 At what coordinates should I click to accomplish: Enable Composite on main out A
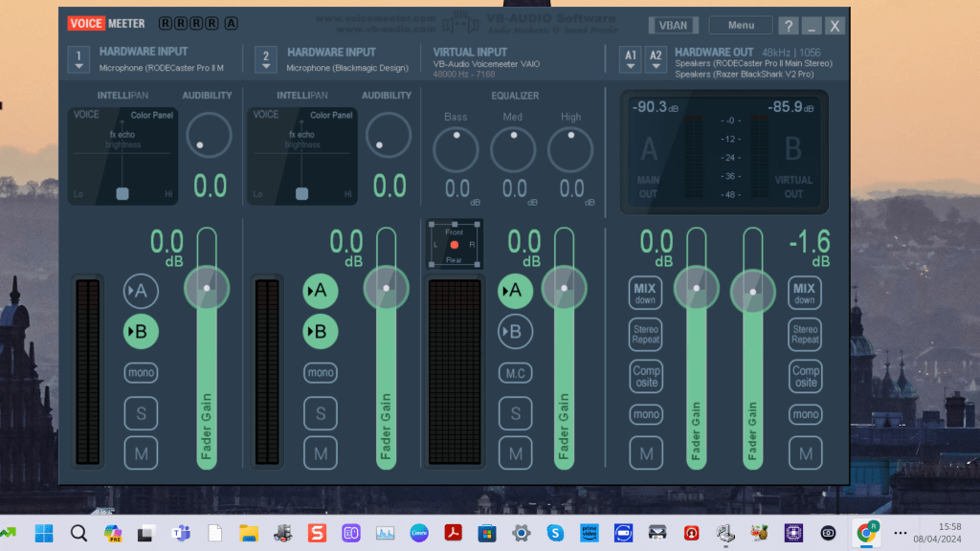click(x=646, y=376)
